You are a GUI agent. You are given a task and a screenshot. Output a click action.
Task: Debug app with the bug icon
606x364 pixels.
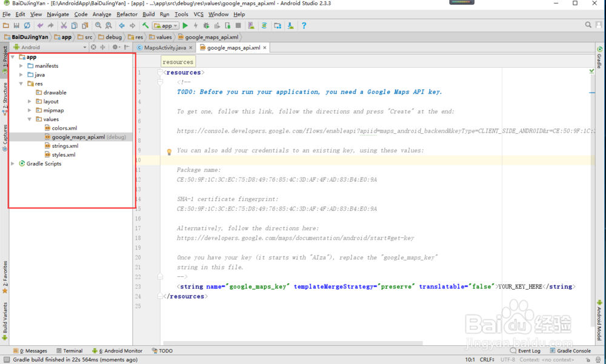(x=206, y=25)
